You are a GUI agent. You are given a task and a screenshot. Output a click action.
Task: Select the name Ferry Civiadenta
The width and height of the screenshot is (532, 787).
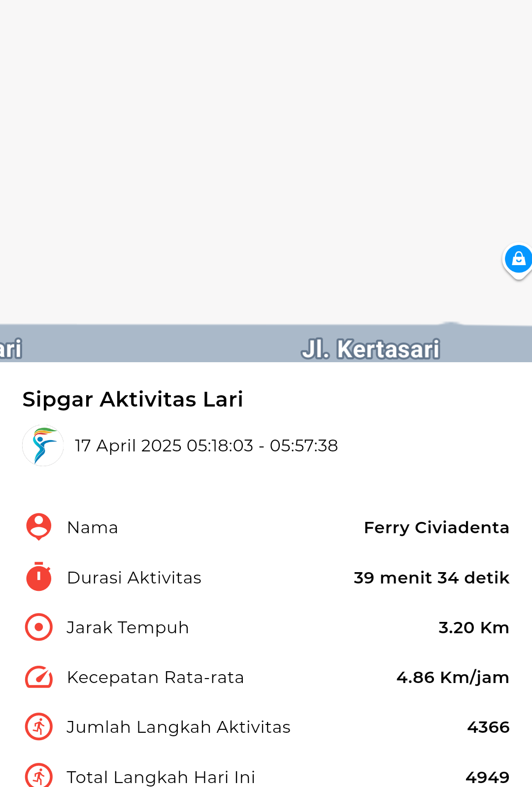[x=436, y=527]
